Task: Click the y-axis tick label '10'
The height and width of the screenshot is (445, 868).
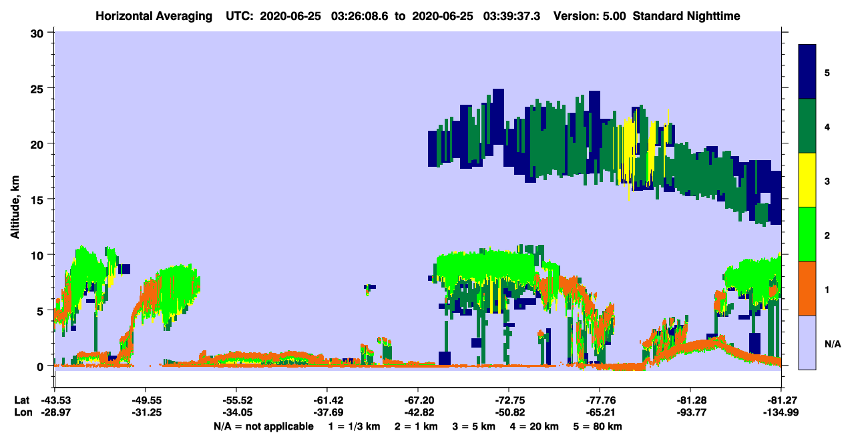Action: 39,255
